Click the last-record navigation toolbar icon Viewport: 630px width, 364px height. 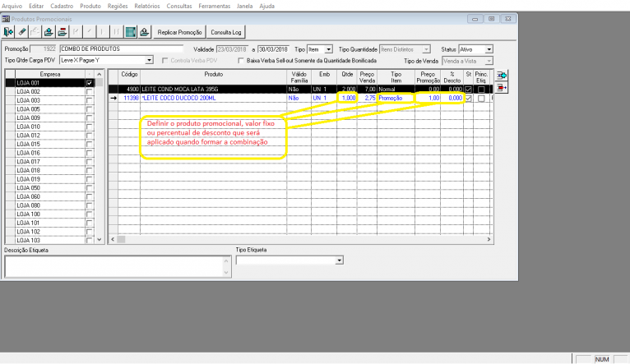[x=117, y=32]
